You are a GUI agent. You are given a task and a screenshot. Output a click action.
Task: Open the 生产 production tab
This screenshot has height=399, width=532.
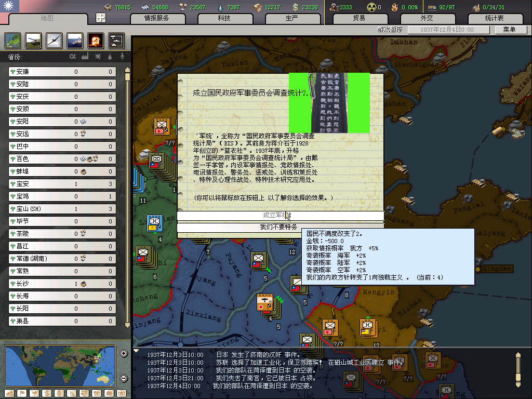[292, 18]
